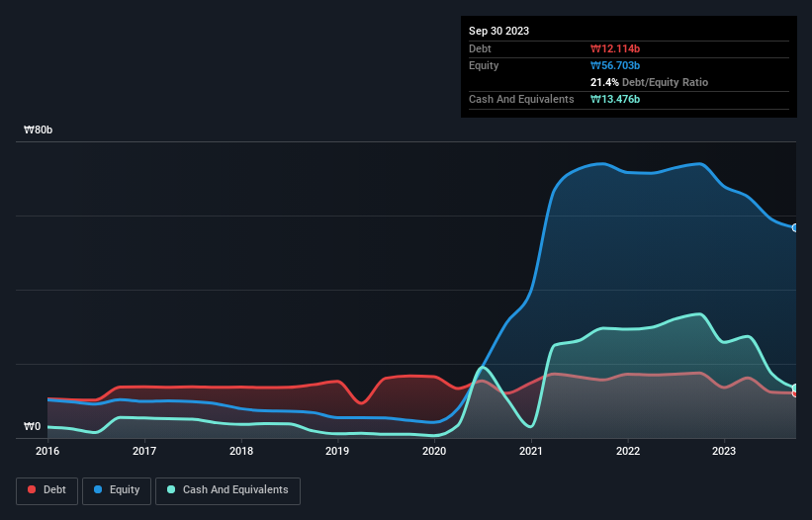Click the 2020 x-axis label
Image resolution: width=812 pixels, height=520 pixels.
click(x=434, y=451)
